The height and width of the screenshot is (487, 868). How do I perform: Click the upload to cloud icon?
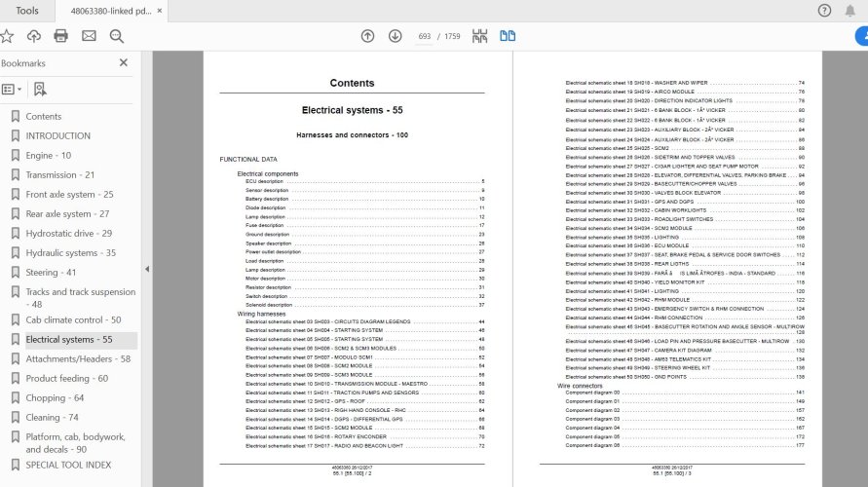point(34,37)
